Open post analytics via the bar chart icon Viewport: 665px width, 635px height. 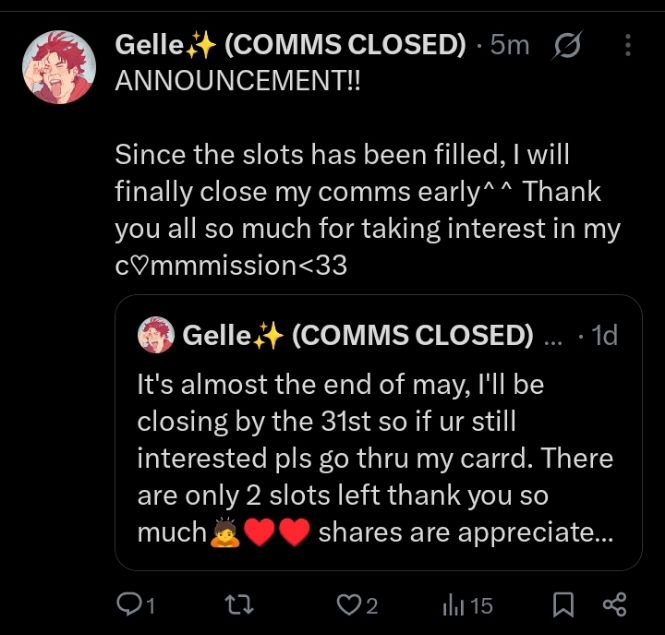pos(451,604)
